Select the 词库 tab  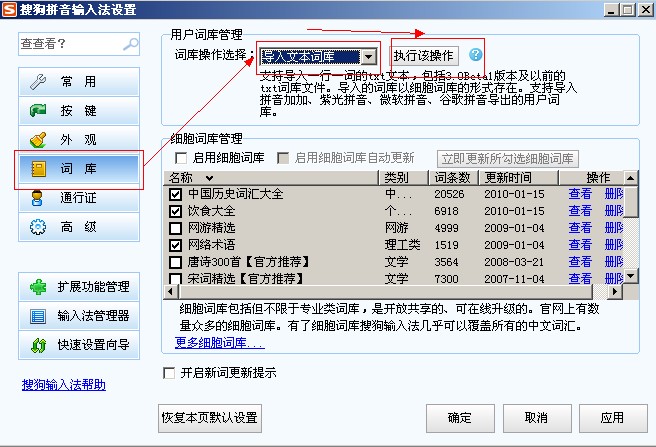(x=79, y=169)
